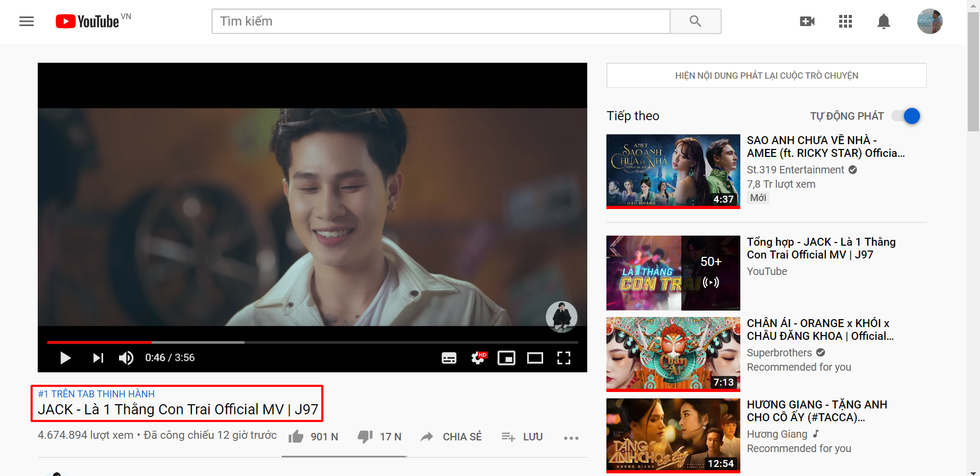
Task: Skip to the next video
Action: (x=98, y=358)
